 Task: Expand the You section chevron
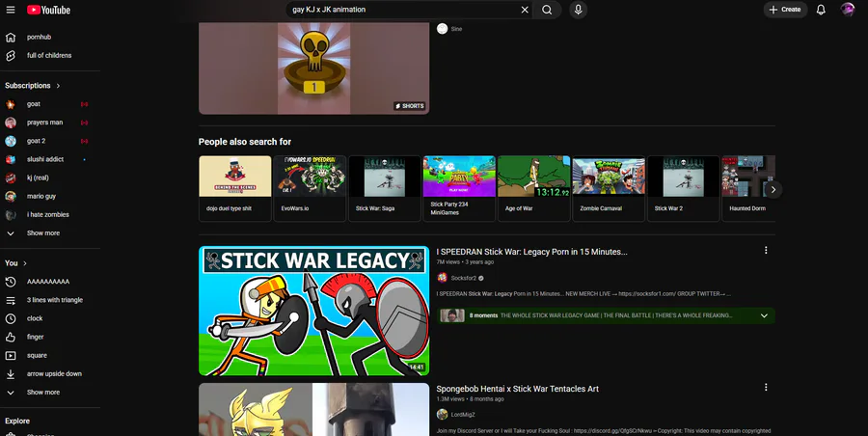pos(25,263)
